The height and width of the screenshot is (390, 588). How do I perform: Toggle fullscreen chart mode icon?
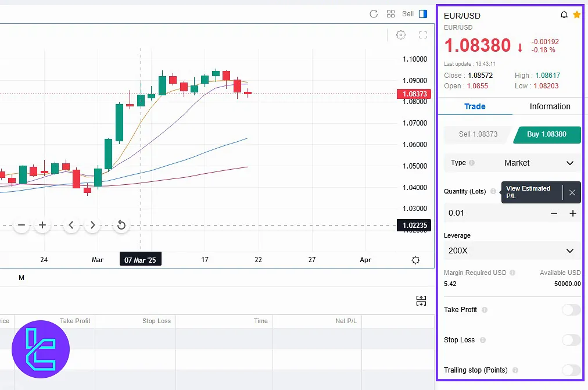point(423,35)
